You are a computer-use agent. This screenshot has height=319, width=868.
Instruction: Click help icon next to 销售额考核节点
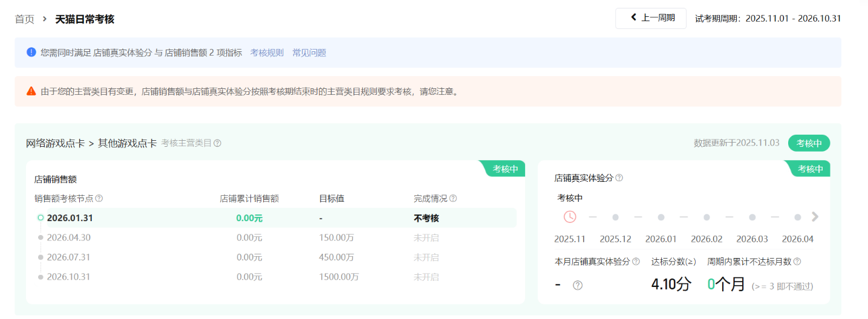[x=99, y=198]
